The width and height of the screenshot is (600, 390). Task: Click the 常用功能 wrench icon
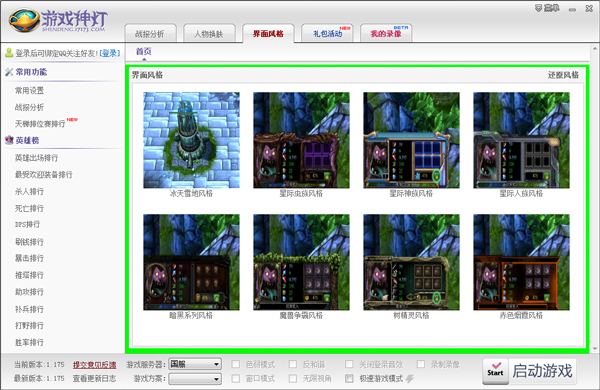coord(9,72)
